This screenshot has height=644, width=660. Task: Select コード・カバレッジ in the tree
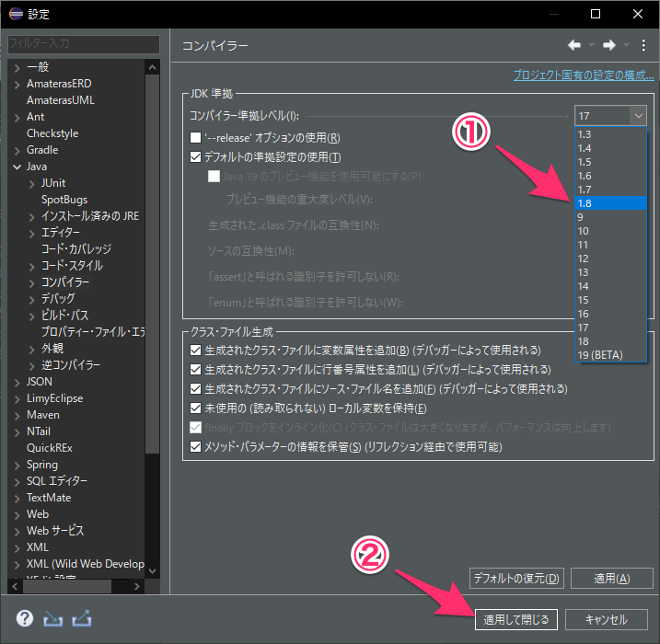point(76,248)
